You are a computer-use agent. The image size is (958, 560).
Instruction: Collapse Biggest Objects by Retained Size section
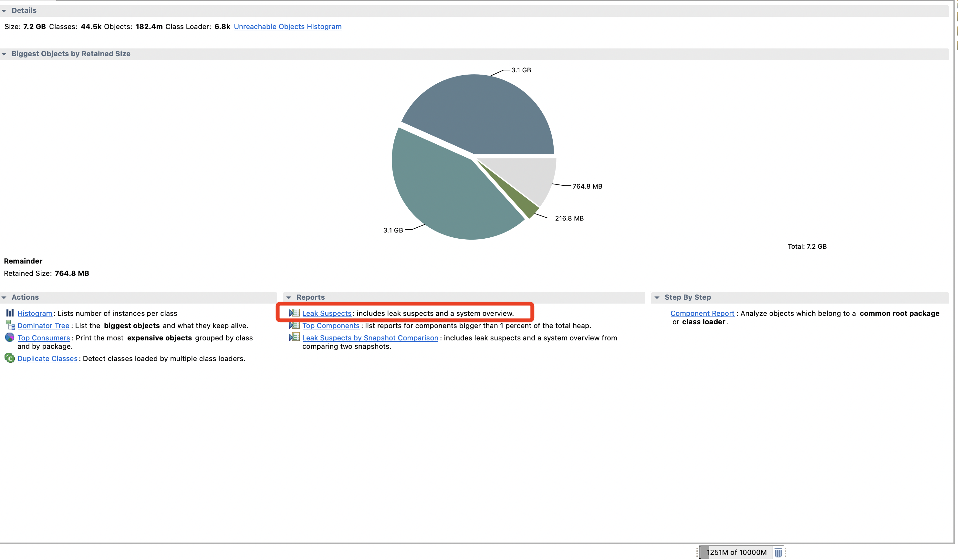[x=4, y=54]
